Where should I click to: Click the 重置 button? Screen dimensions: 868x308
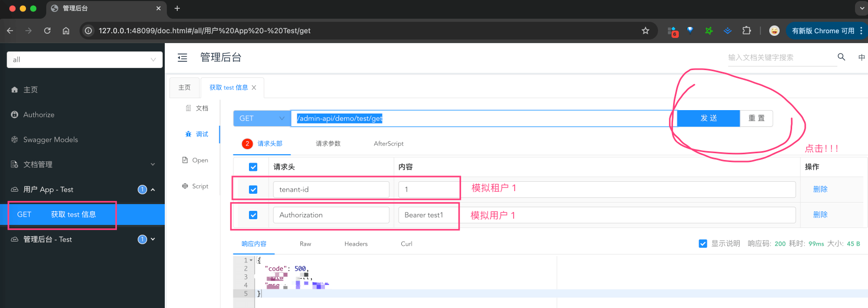[756, 118]
